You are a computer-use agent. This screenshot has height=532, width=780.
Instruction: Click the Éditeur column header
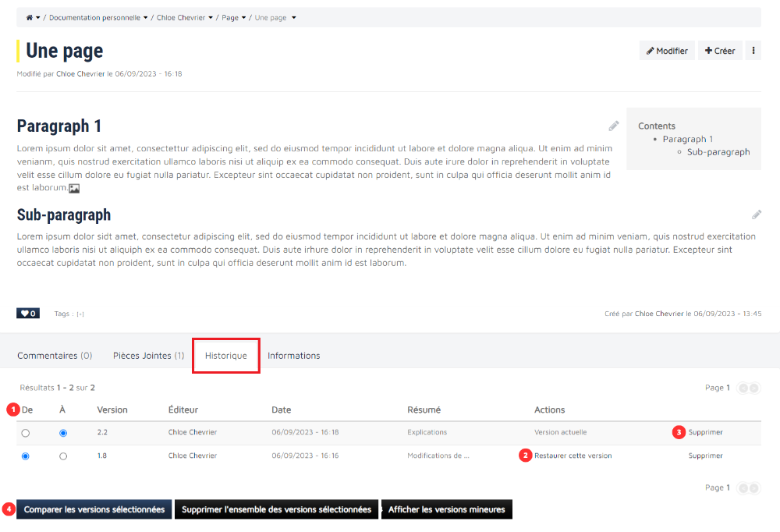pos(183,410)
